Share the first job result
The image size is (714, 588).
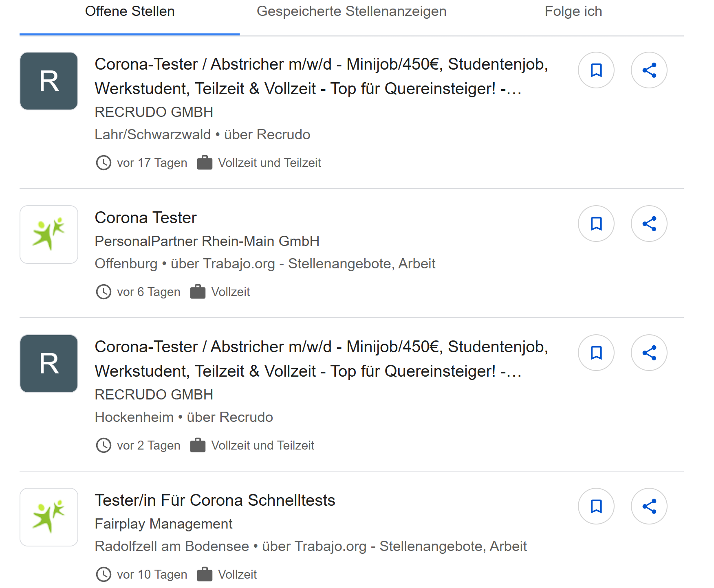tap(649, 70)
